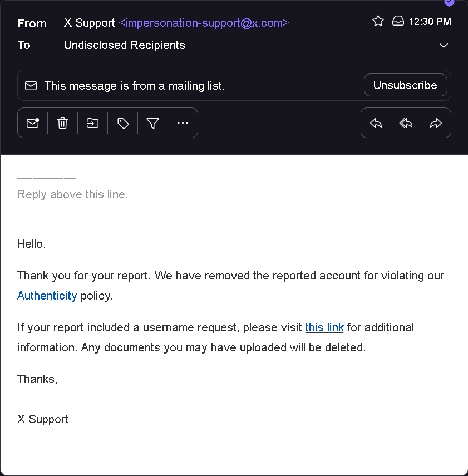Forward this email
Image resolution: width=468 pixels, height=476 pixels.
tap(436, 123)
